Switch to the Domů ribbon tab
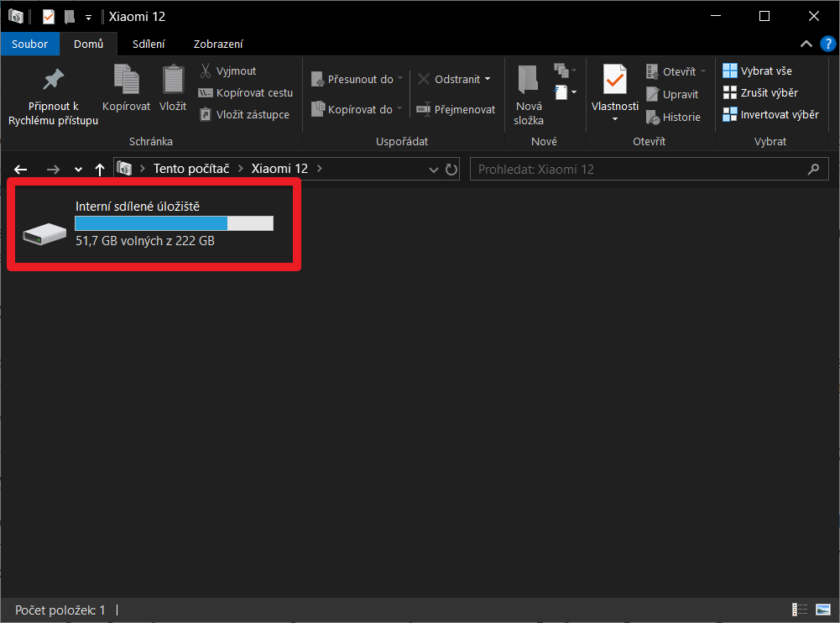The height and width of the screenshot is (623, 840). coord(88,44)
